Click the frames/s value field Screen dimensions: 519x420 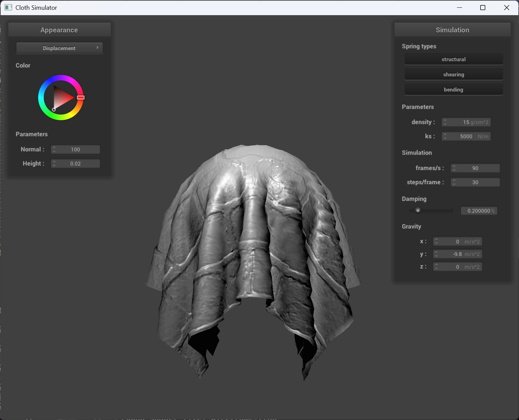pyautogui.click(x=475, y=168)
